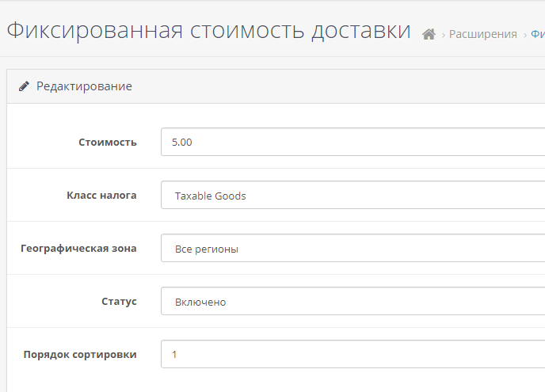
Task: Open the Класс налога dropdown
Action: (353, 195)
